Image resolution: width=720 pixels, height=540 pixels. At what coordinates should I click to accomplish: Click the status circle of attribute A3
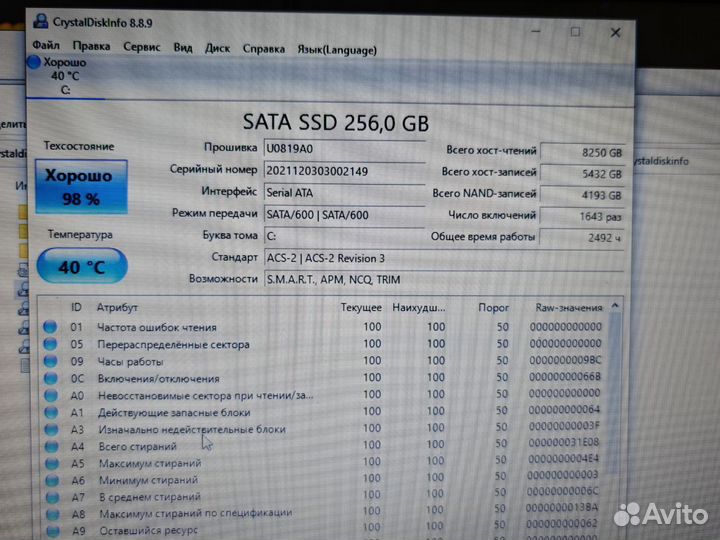(51, 429)
